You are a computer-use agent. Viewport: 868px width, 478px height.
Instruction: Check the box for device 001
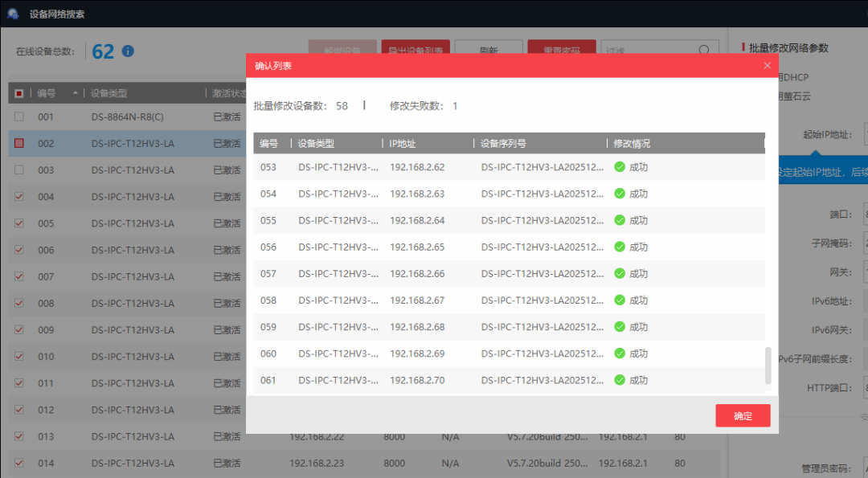pyautogui.click(x=19, y=117)
